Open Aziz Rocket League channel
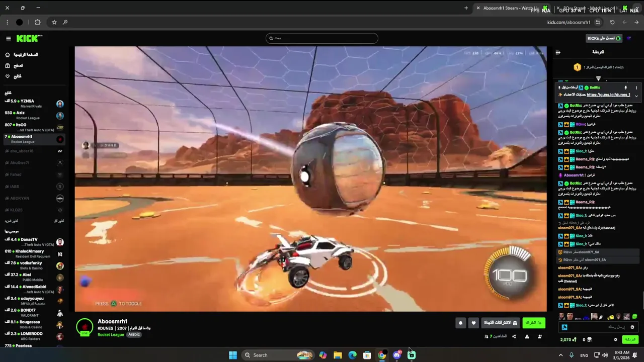The height and width of the screenshot is (362, 644). click(x=34, y=115)
